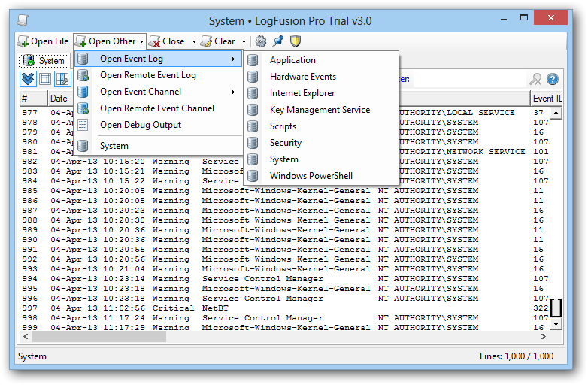Image resolution: width=588 pixels, height=385 pixels.
Task: Open settings via the gear icon
Action: [261, 41]
